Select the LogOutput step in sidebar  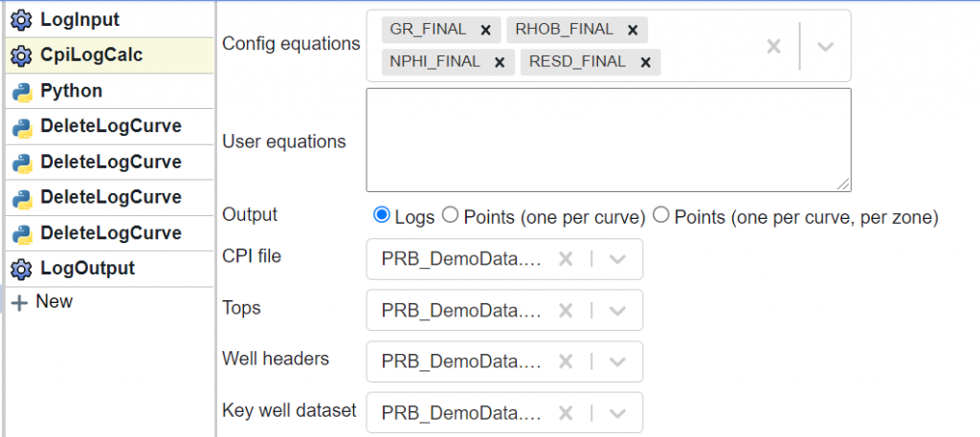[x=110, y=269]
